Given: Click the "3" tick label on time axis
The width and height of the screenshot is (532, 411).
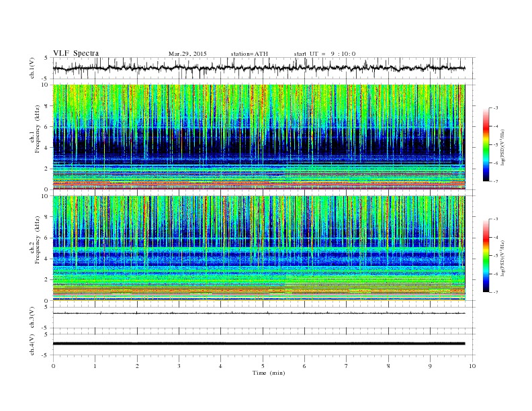Looking at the screenshot, I should 179,366.
